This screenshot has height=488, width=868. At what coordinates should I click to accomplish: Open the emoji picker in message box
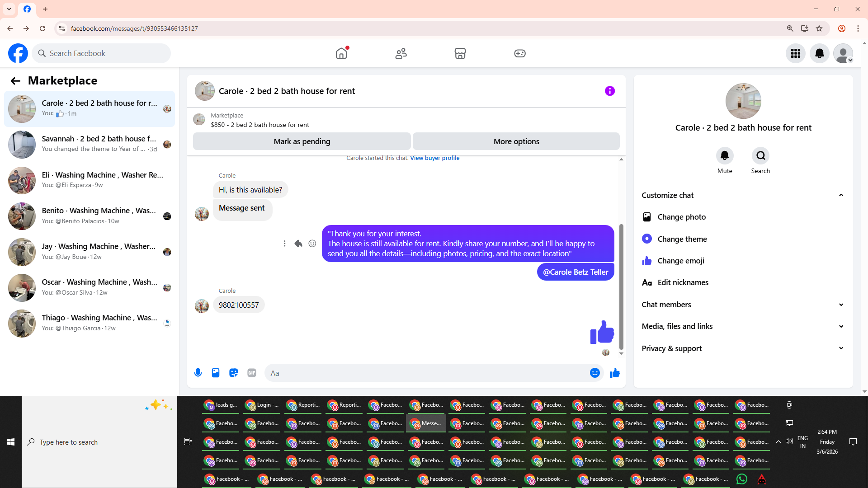(594, 373)
